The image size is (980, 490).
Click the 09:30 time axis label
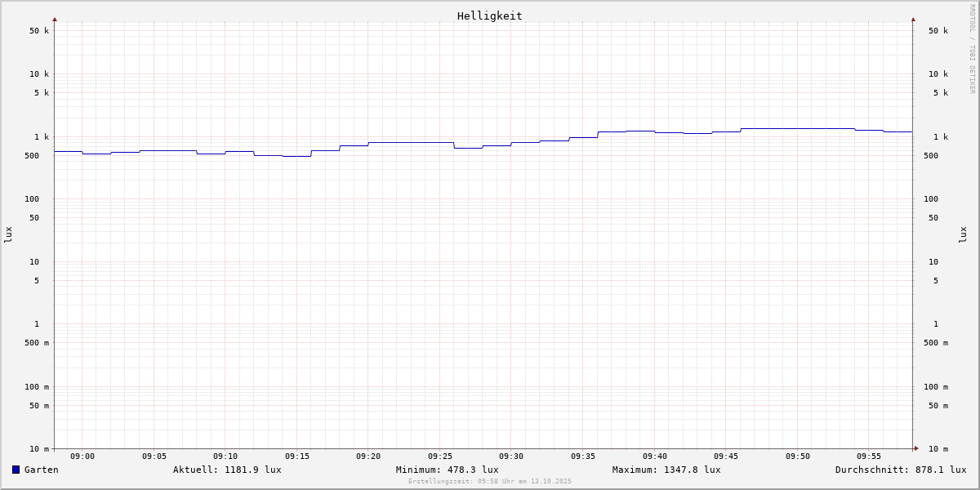tap(511, 457)
